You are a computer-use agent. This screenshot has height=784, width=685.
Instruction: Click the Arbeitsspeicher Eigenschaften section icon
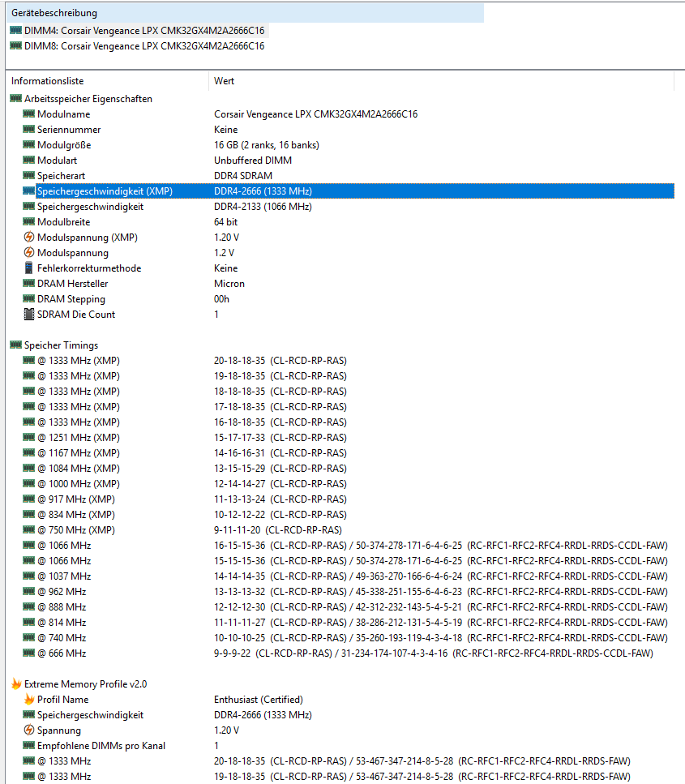15,98
